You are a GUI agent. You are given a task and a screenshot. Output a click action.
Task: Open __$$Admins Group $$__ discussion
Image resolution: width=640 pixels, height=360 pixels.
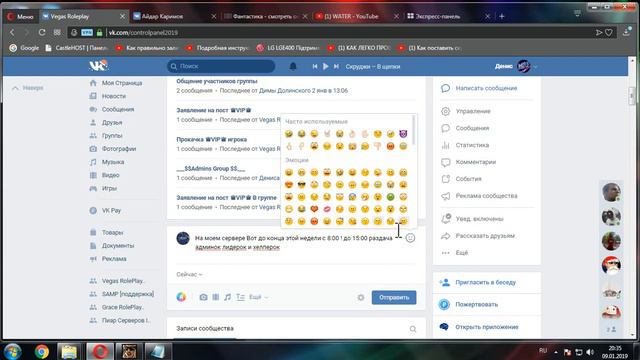click(x=211, y=169)
